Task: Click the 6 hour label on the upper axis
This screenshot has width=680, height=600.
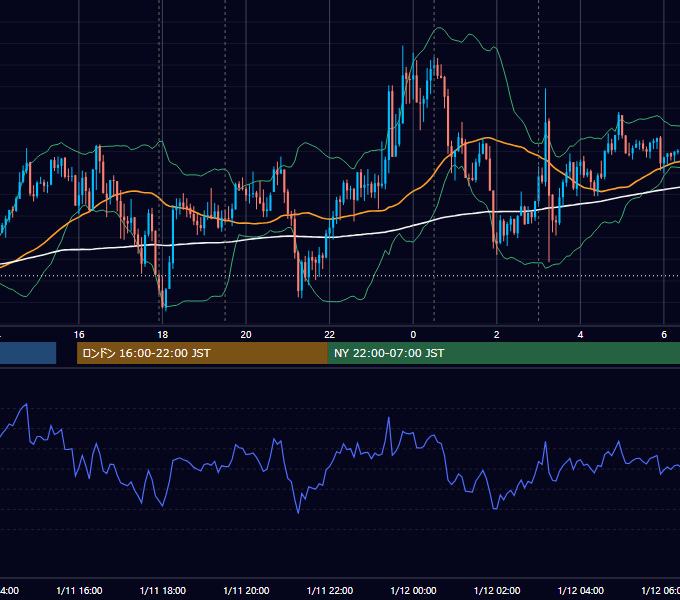Action: coord(664,335)
